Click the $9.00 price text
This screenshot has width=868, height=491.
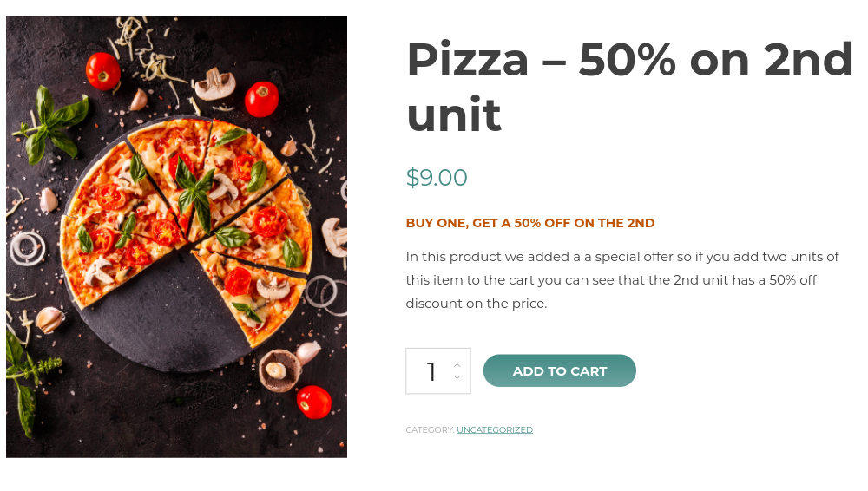tap(437, 178)
